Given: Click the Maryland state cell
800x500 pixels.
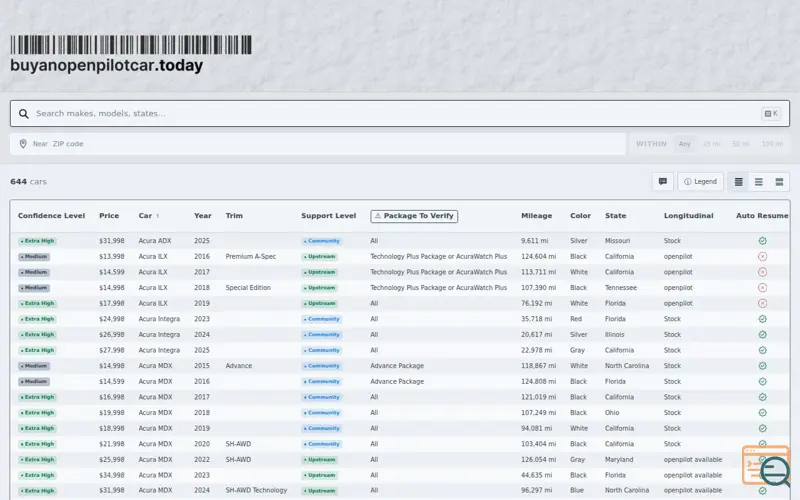Looking at the screenshot, I should (619, 460).
